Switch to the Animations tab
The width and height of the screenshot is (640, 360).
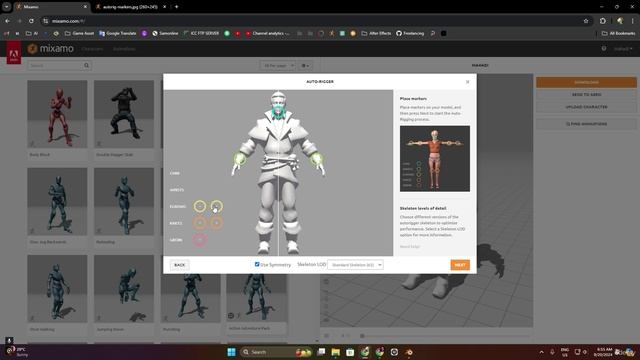124,49
